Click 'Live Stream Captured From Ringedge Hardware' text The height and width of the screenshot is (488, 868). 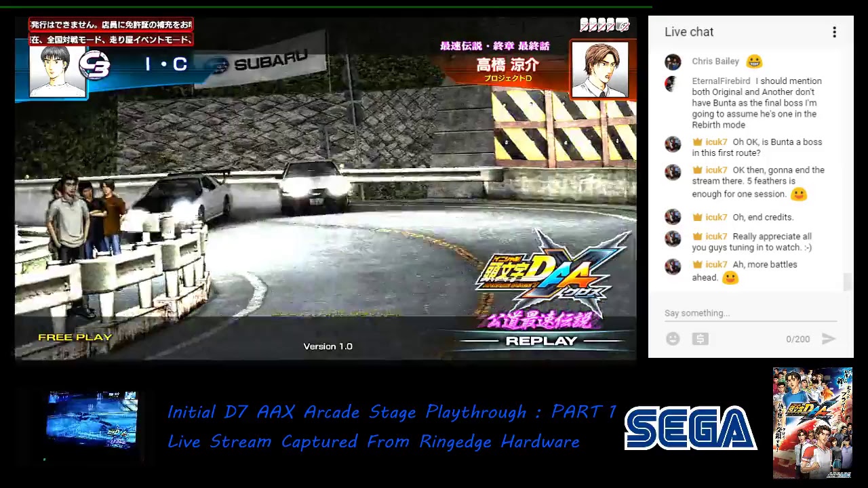click(x=374, y=442)
